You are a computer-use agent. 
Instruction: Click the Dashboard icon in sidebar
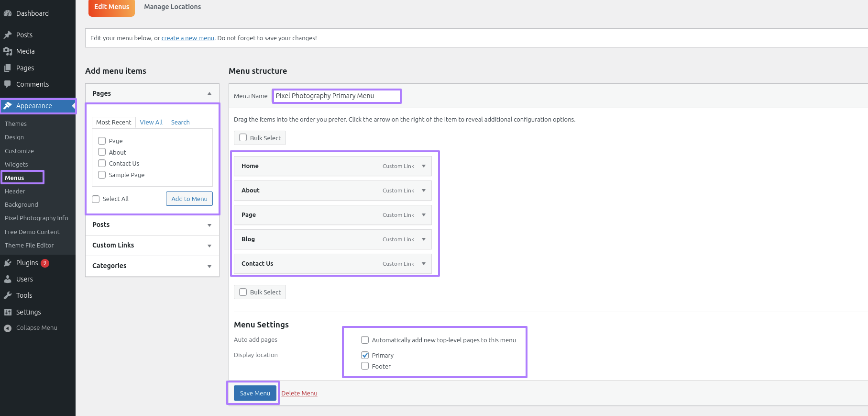[8, 13]
